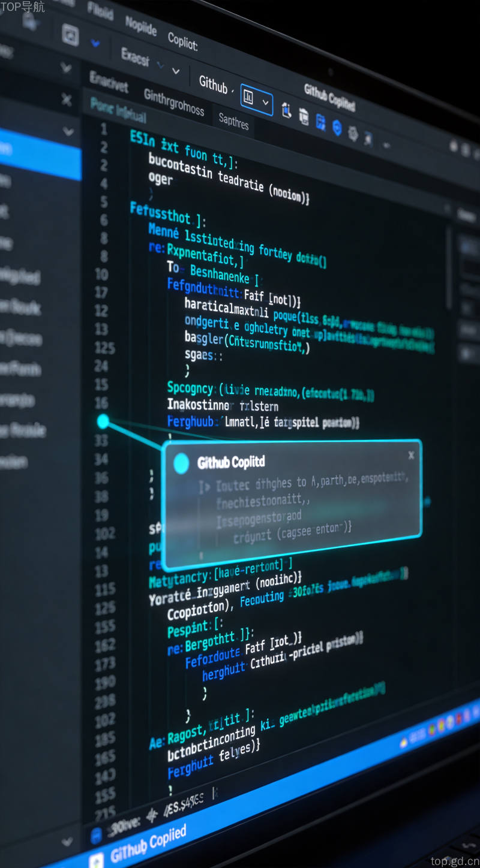Click the code line 'Pespint:[:'
The height and width of the screenshot is (868, 480).
coord(196,628)
